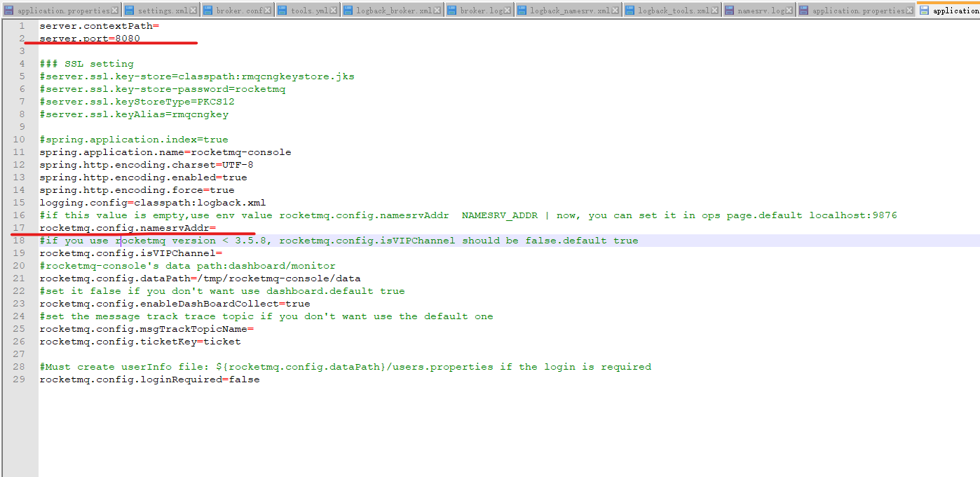Switch to the broker.conf tab
Viewport: 980px width, 477px height.
pos(240,11)
